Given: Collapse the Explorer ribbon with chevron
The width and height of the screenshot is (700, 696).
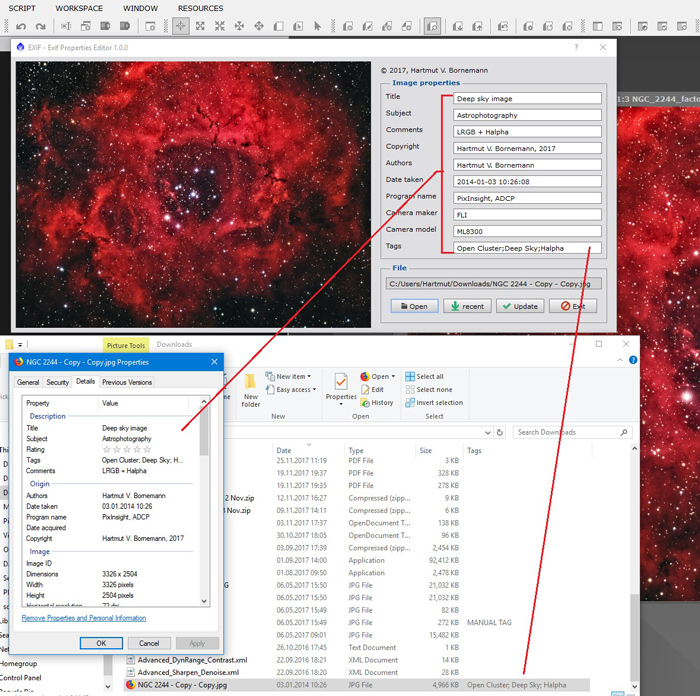Looking at the screenshot, I should pos(620,360).
